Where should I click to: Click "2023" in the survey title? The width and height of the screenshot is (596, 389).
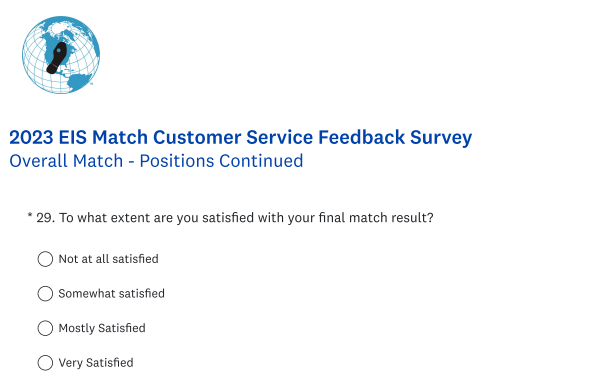(x=31, y=137)
